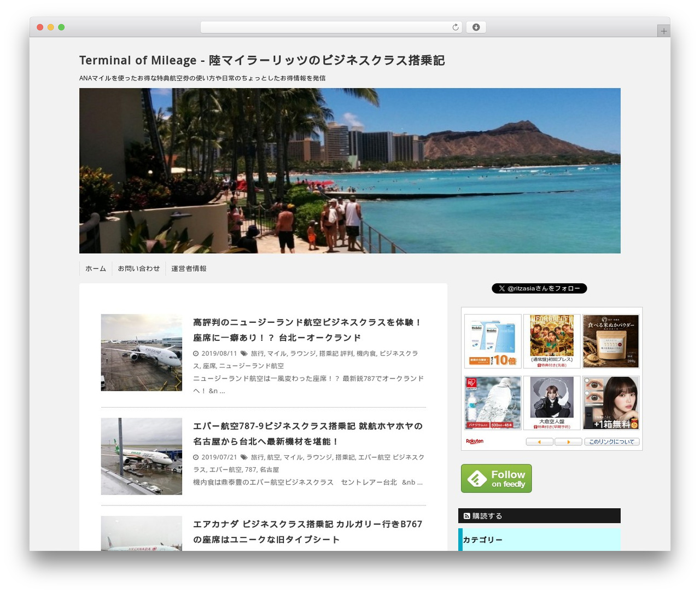Follow @ritzasia on X button
The height and width of the screenshot is (593, 700).
pos(539,288)
